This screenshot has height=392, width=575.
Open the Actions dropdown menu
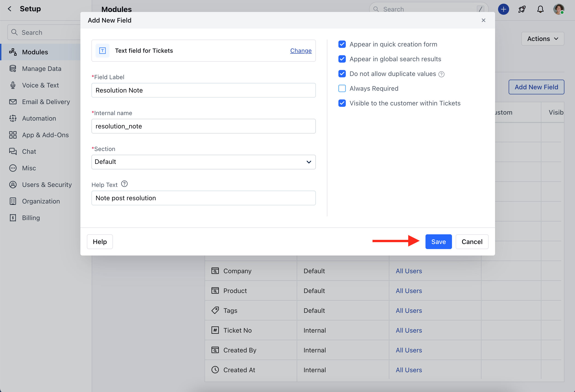pos(542,39)
